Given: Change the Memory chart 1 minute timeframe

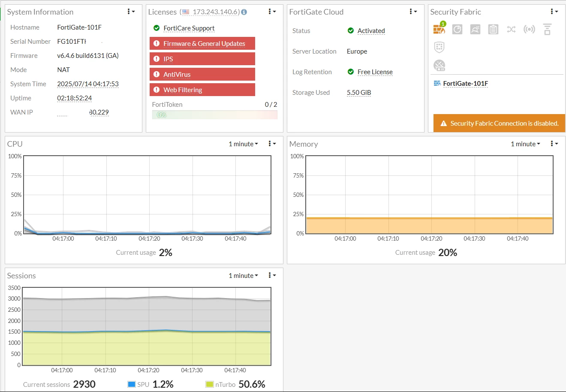Looking at the screenshot, I should 525,144.
